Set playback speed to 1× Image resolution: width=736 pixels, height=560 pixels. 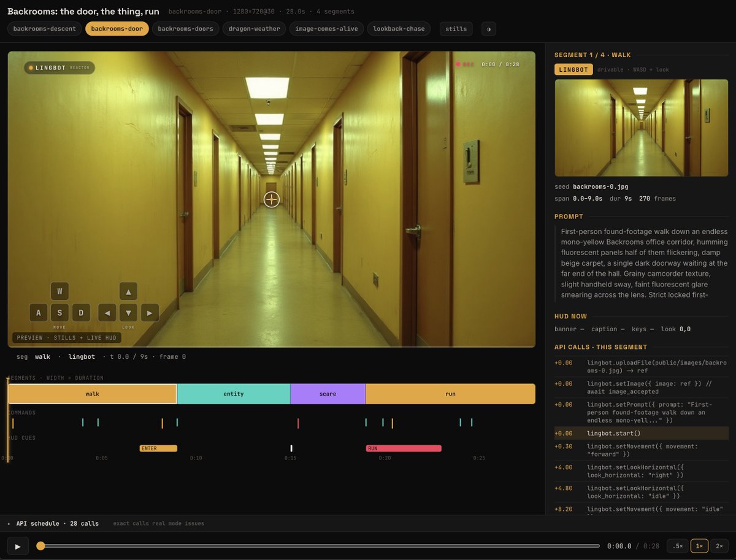coord(699,546)
